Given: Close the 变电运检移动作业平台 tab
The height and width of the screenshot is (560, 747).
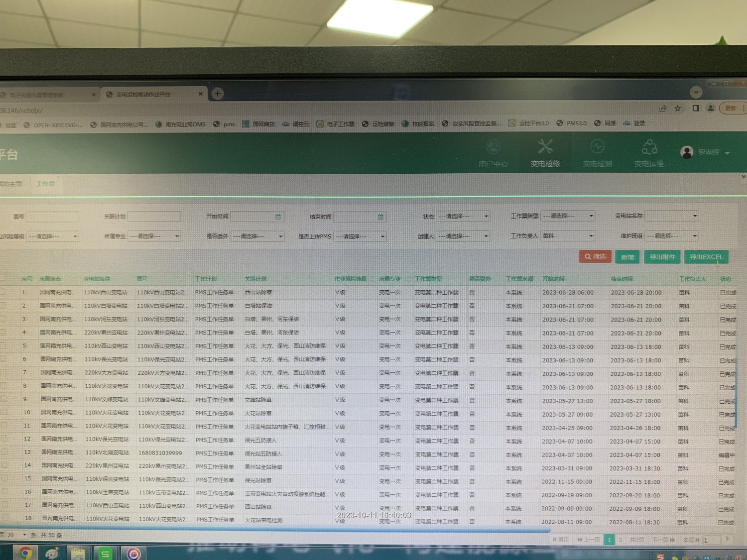Looking at the screenshot, I should point(201,94).
